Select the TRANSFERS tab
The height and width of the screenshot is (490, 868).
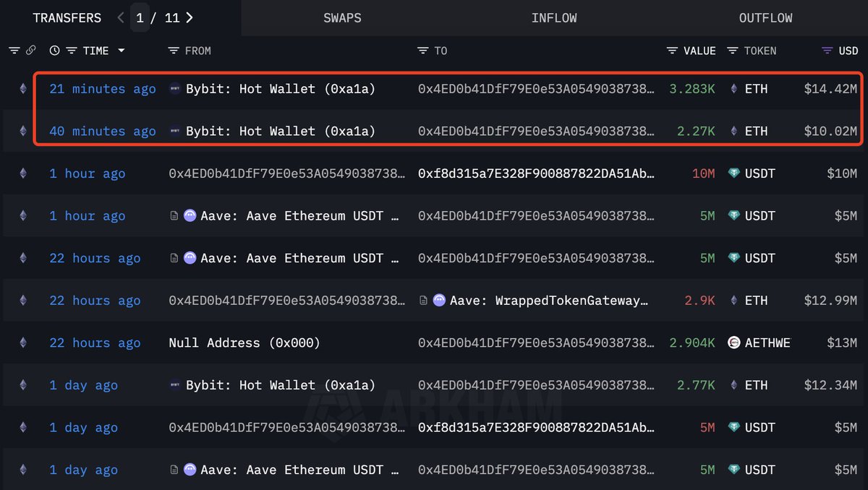coord(66,18)
